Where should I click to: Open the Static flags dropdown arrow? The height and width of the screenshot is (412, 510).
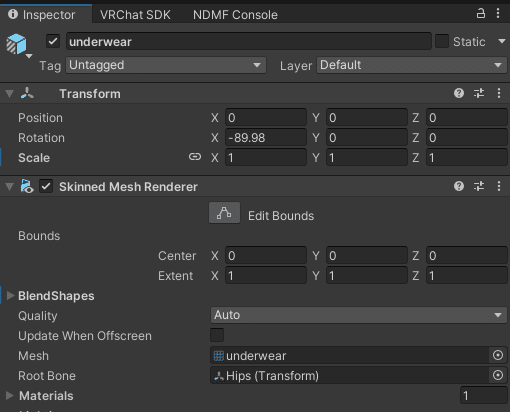[x=502, y=41]
